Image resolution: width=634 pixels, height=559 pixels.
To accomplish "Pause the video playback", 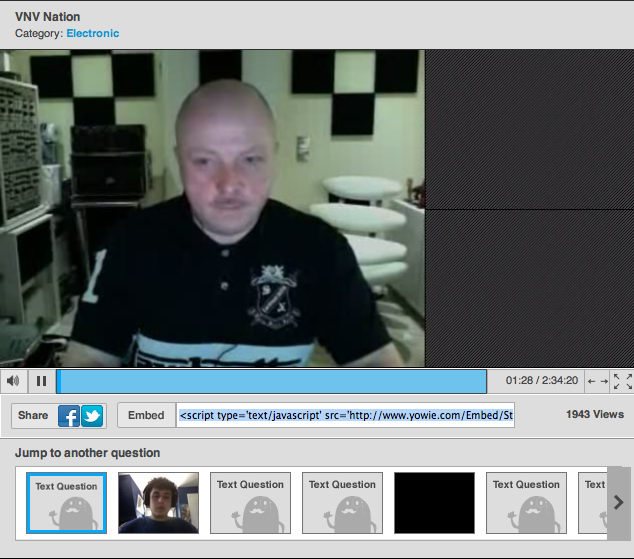I will pos(42,381).
